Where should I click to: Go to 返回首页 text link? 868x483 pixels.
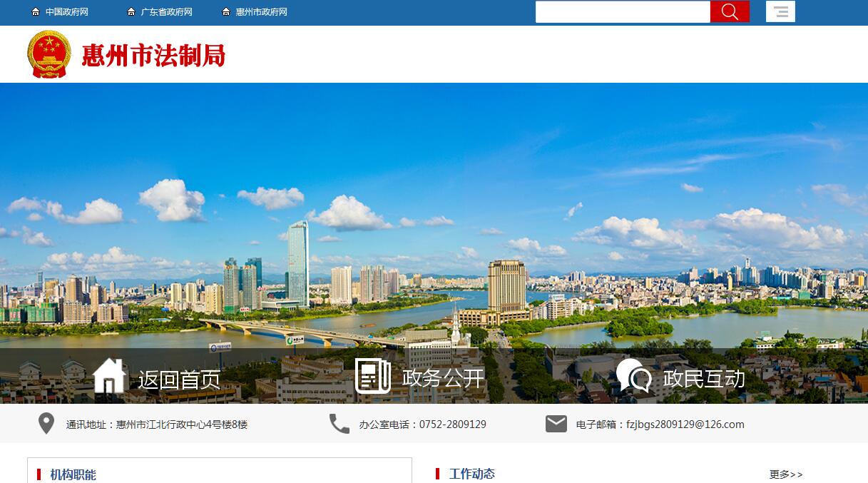pyautogui.click(x=179, y=380)
